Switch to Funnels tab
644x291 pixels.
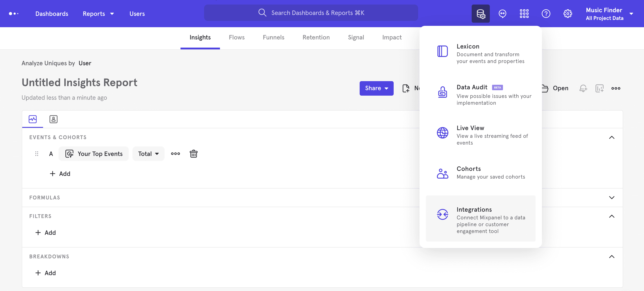(x=273, y=38)
